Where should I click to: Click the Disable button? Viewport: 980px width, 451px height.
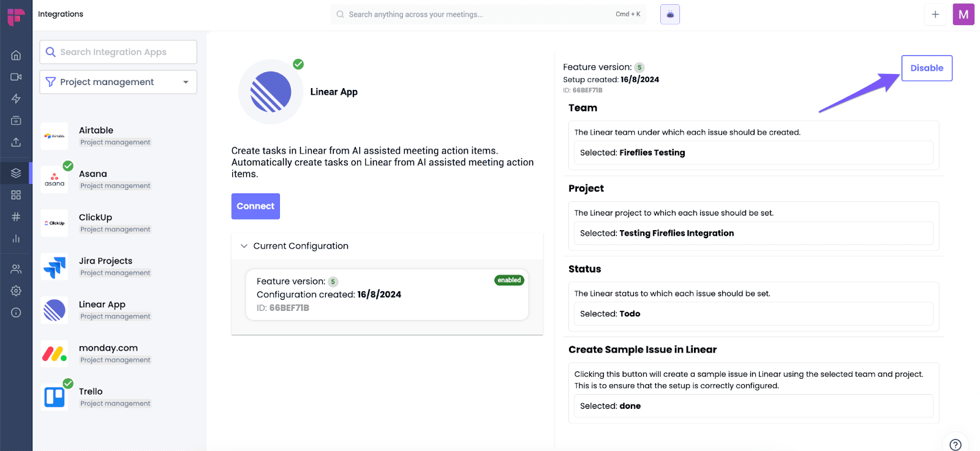pos(927,68)
